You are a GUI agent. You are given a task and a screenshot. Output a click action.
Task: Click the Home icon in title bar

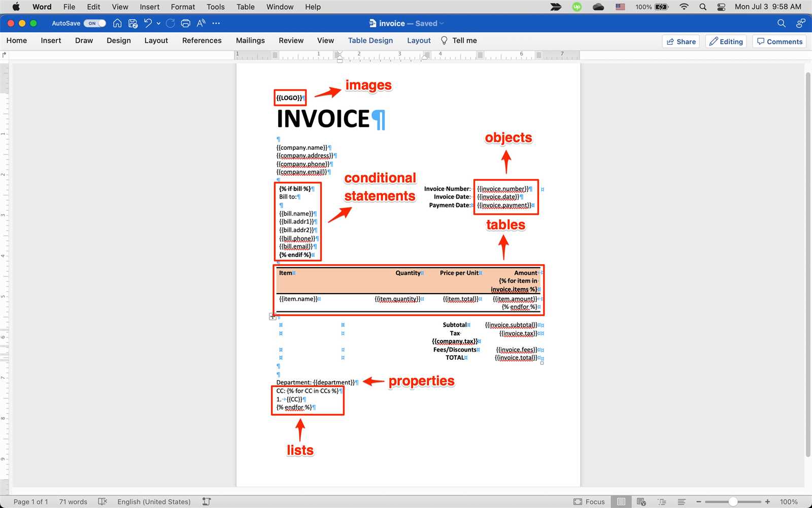click(117, 23)
